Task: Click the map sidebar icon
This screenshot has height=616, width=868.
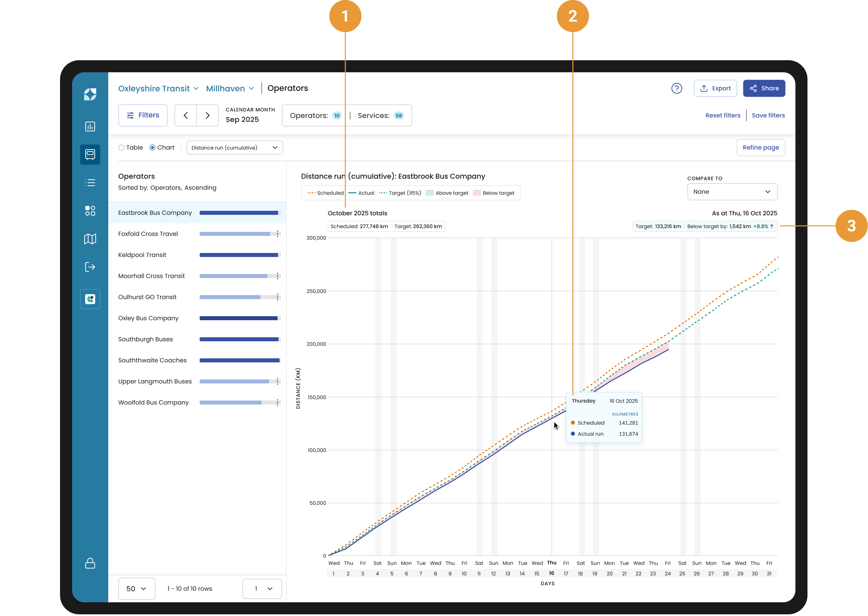Action: coord(90,239)
